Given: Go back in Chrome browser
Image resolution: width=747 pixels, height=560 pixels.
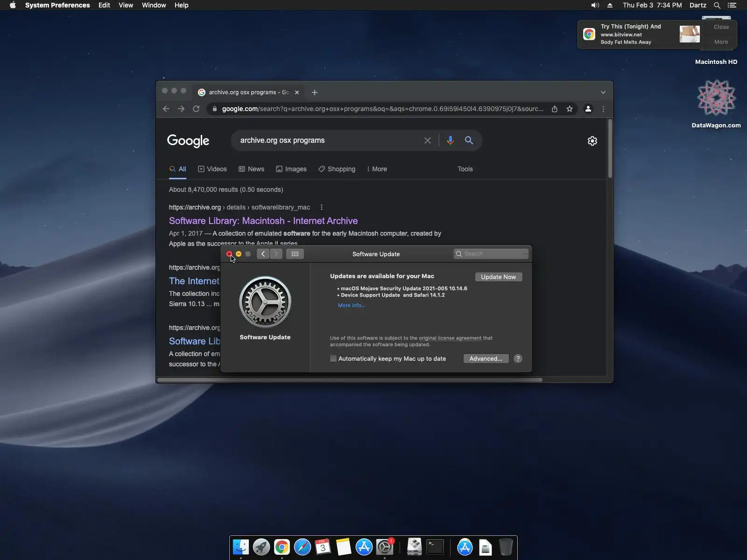Looking at the screenshot, I should (166, 109).
